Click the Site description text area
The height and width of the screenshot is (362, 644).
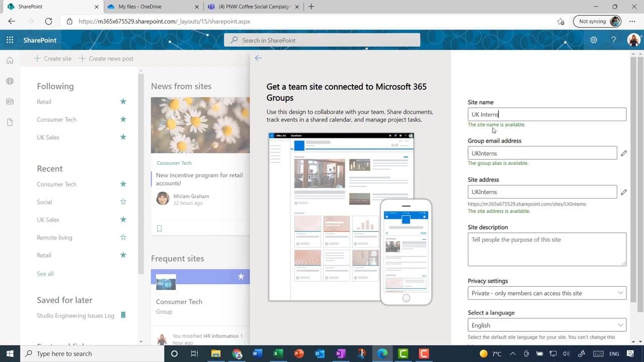[x=547, y=249]
